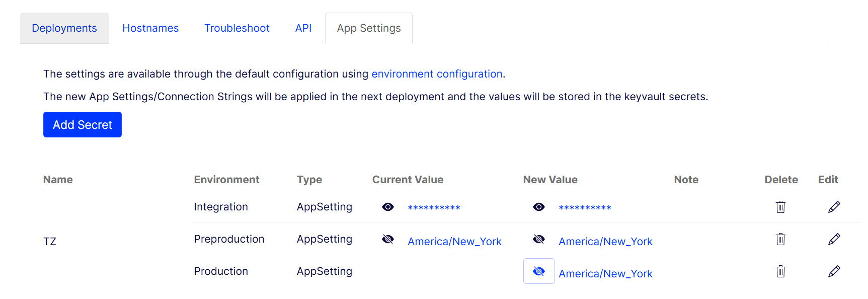Reveal the Integration current value
The height and width of the screenshot is (299, 868).
coord(388,207)
